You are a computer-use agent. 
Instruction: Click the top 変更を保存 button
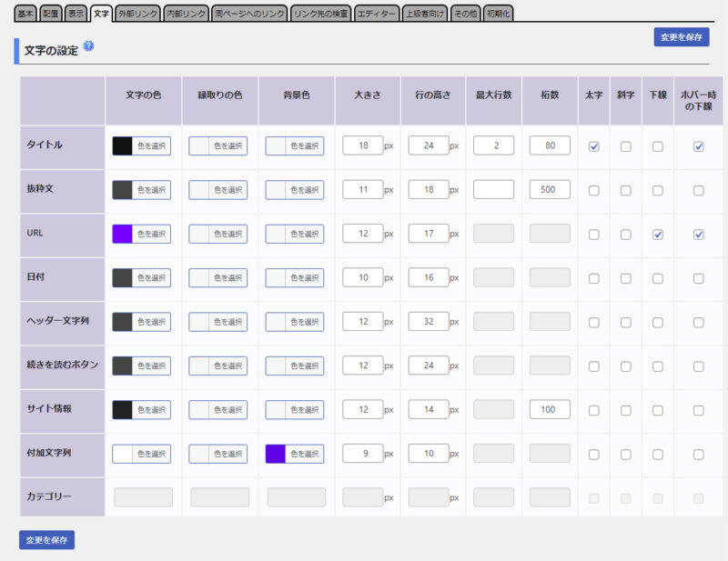point(681,37)
